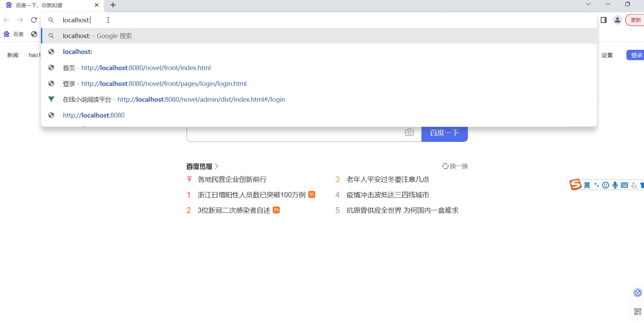644x323 pixels.
Task: Click the globe bookmark icon next to 百度
Action: click(34, 34)
